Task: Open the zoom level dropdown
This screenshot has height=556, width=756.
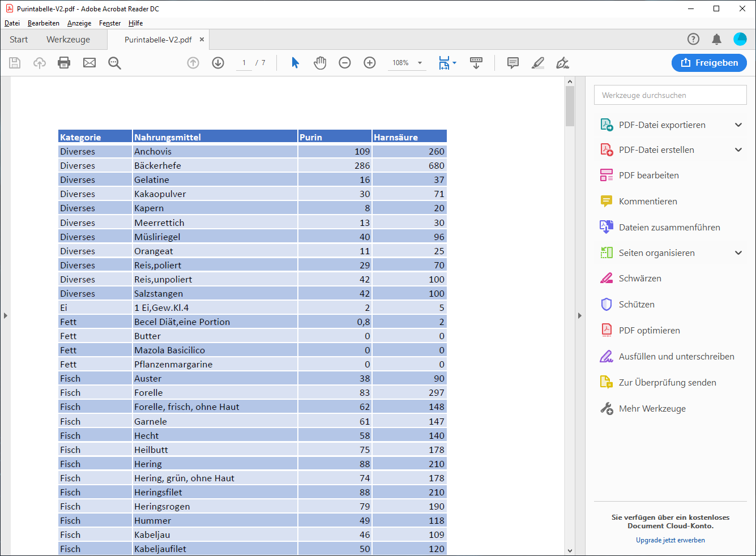Action: pyautogui.click(x=420, y=63)
